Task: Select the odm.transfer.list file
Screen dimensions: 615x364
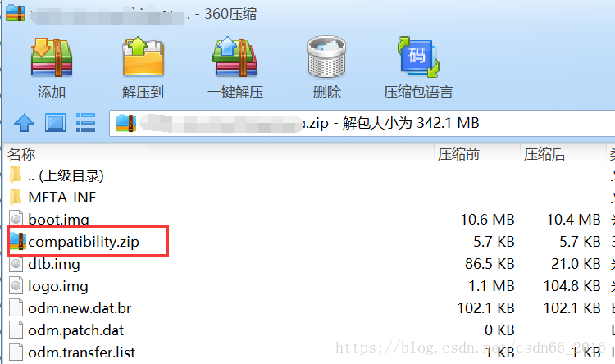Action: [81, 352]
